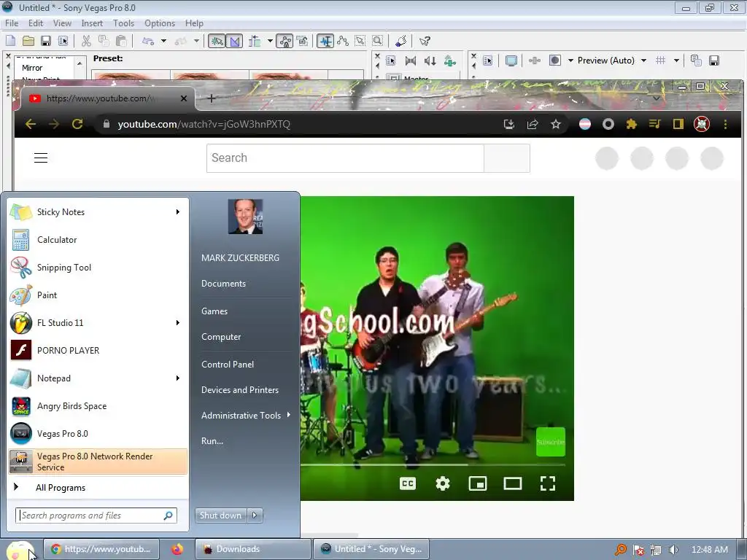Launch Snipping Tool from Start menu
Screen dimensions: 747x560
point(98,268)
